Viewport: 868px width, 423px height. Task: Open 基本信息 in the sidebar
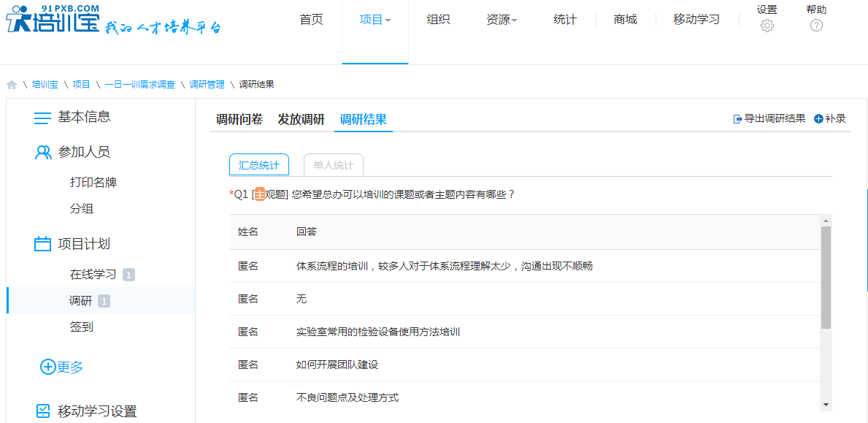pos(84,117)
